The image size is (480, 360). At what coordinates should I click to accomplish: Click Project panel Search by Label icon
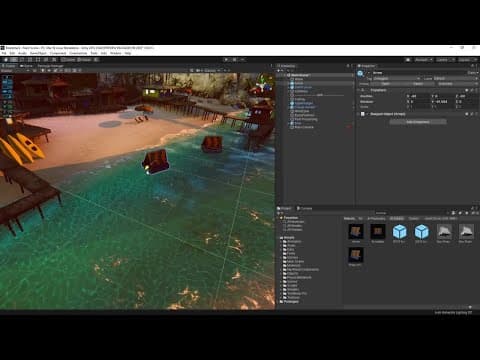460,213
